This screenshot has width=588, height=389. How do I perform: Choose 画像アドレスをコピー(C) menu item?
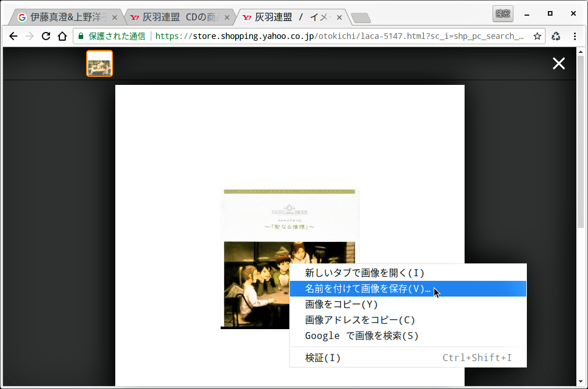[408, 320]
